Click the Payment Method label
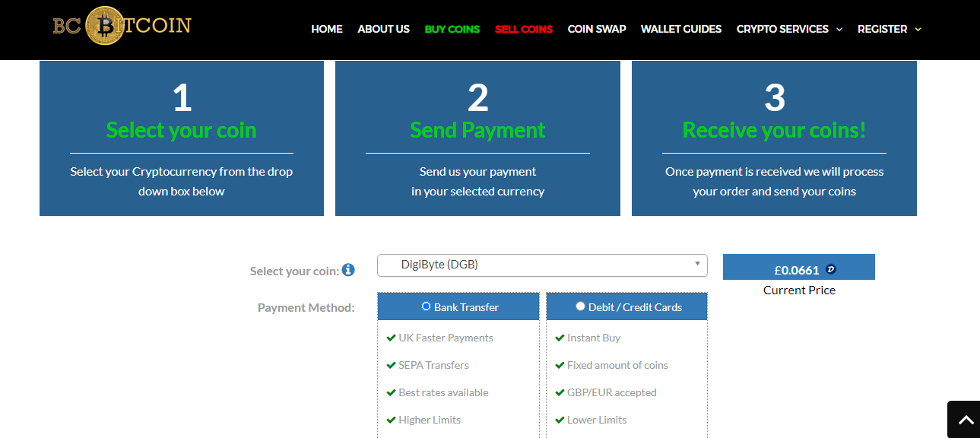 (306, 308)
